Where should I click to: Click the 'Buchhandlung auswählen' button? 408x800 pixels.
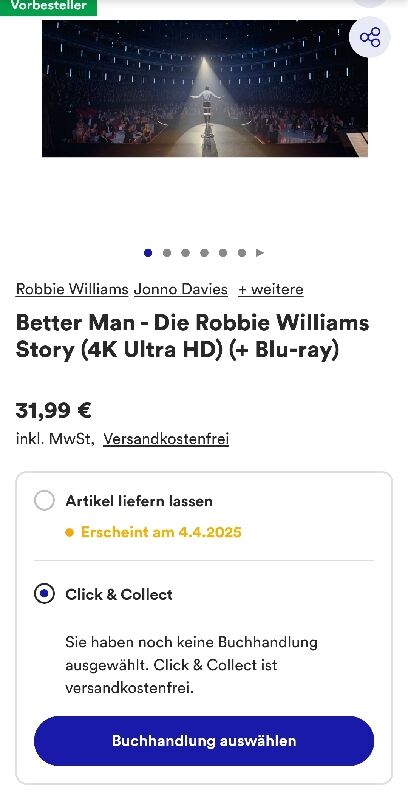pyautogui.click(x=204, y=741)
